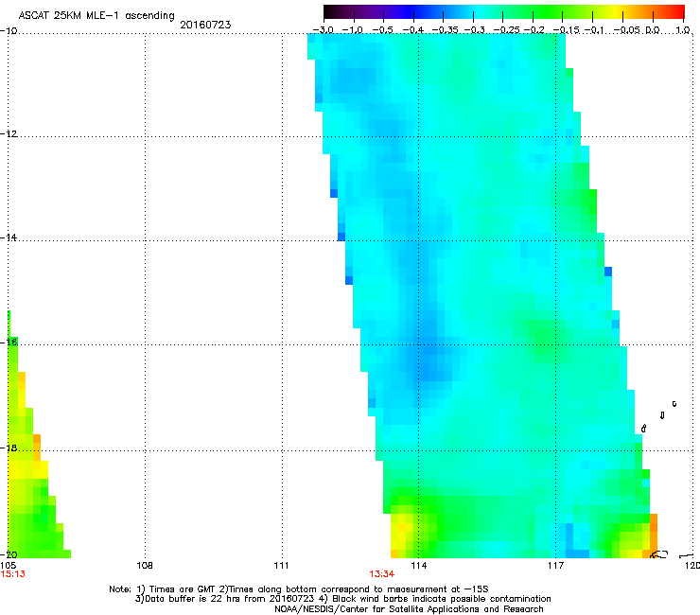This screenshot has height=615, width=700.
Task: Click the -10 latitude axis label
Action: click(x=9, y=31)
